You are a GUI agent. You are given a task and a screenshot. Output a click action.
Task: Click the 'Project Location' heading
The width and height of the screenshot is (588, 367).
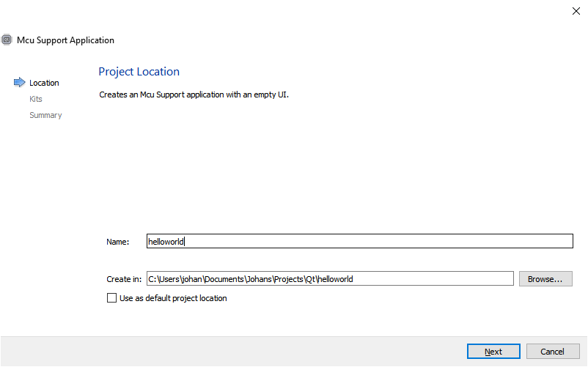tap(139, 72)
